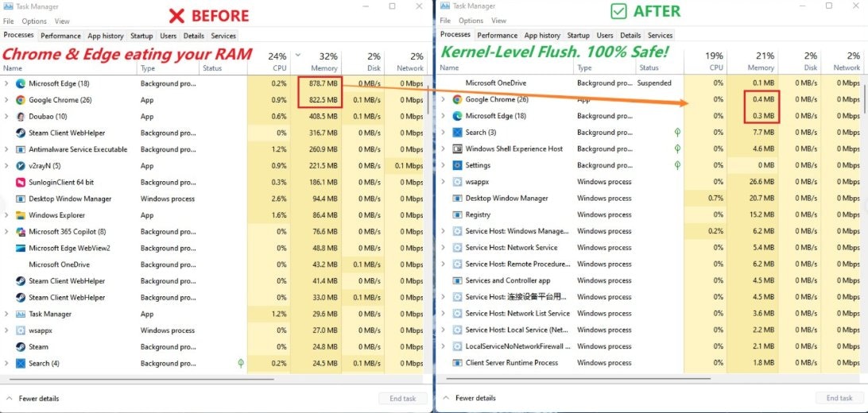Image resolution: width=868 pixels, height=413 pixels.
Task: Click Desktop Window Manager icon in left window
Action: (21, 199)
